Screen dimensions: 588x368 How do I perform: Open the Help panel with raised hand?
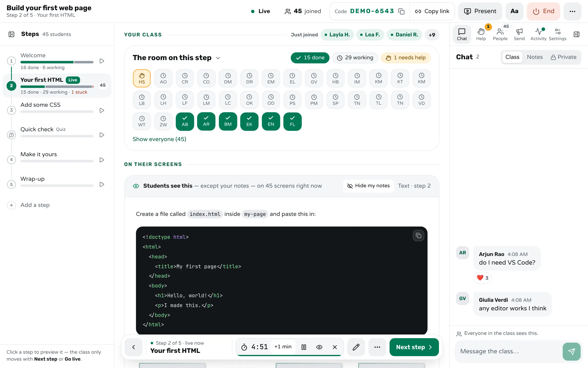(481, 34)
